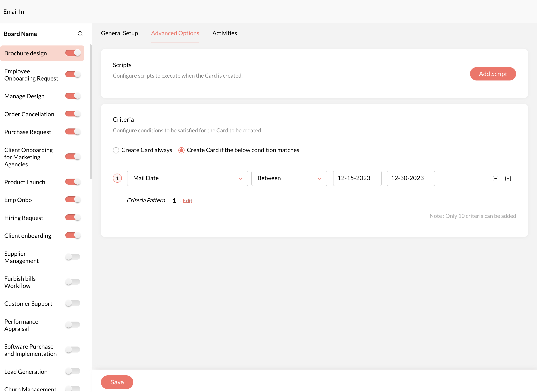Viewport: 537px width, 392px height.
Task: Remove criteria row with minus icon
Action: click(x=495, y=178)
